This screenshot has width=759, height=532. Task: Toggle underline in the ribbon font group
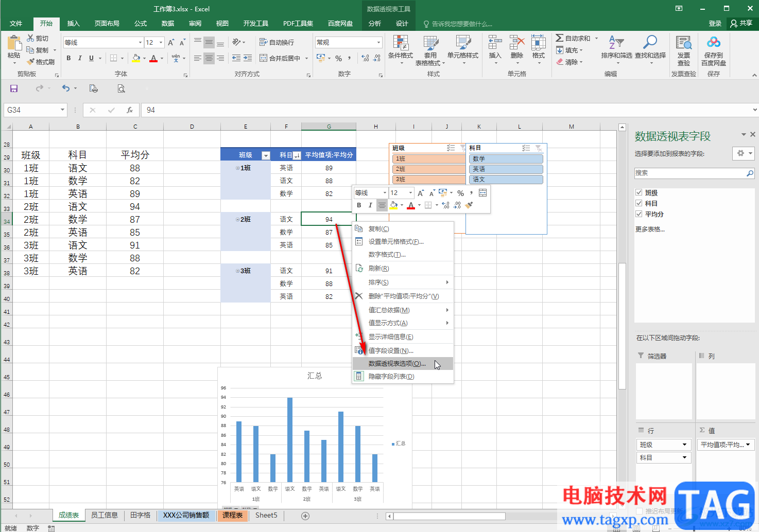91,58
